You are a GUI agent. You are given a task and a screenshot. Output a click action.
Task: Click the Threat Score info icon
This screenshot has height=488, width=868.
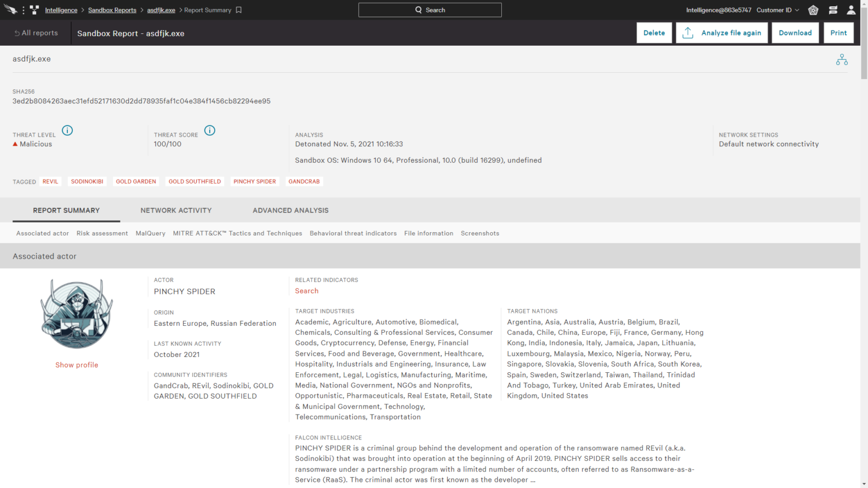tap(210, 130)
